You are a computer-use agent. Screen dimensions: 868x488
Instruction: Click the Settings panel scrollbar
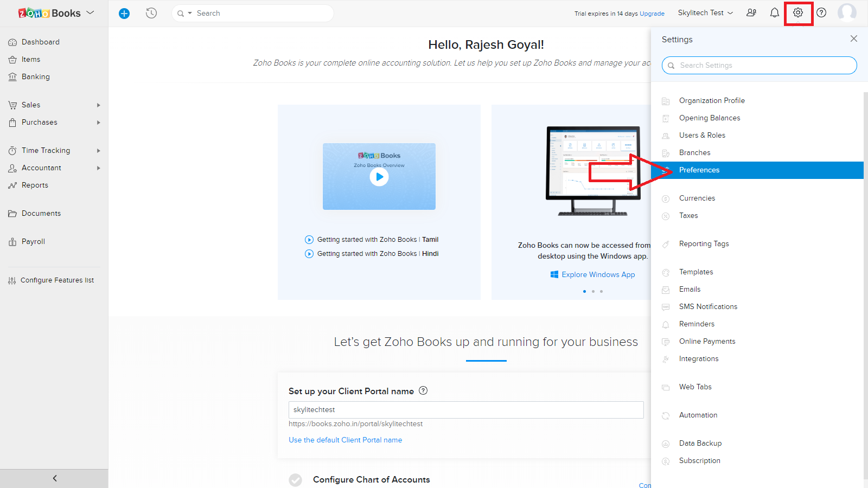click(866, 285)
